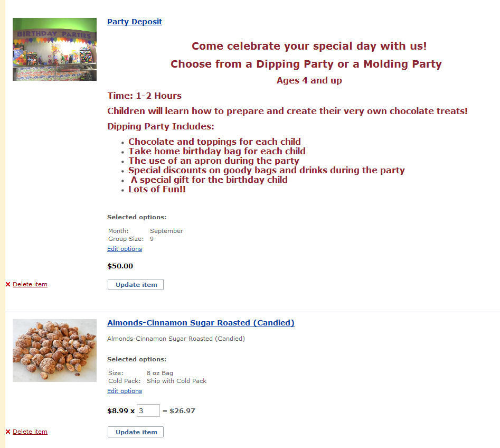
Task: Focus the Almonds quantity input field
Action: pyautogui.click(x=148, y=410)
